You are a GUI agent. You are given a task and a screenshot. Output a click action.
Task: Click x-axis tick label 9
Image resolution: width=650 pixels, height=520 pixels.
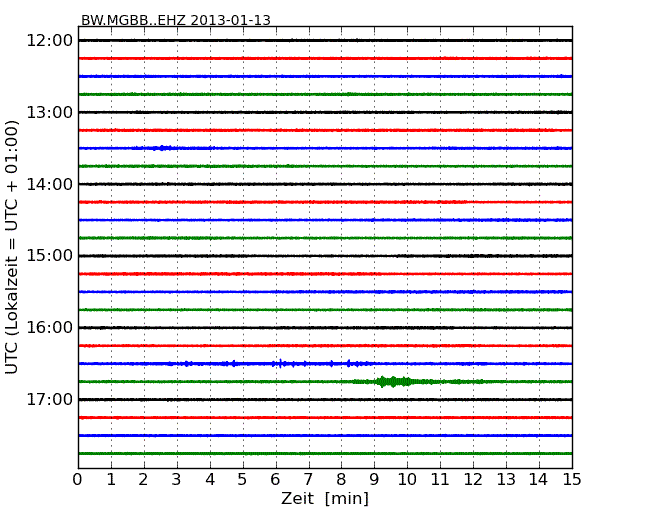[x=374, y=480]
